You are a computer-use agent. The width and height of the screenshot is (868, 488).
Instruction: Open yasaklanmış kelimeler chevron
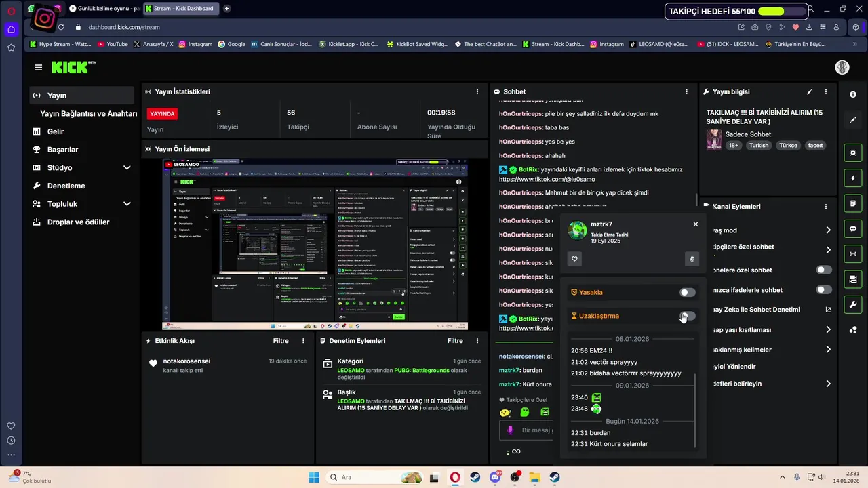point(828,350)
